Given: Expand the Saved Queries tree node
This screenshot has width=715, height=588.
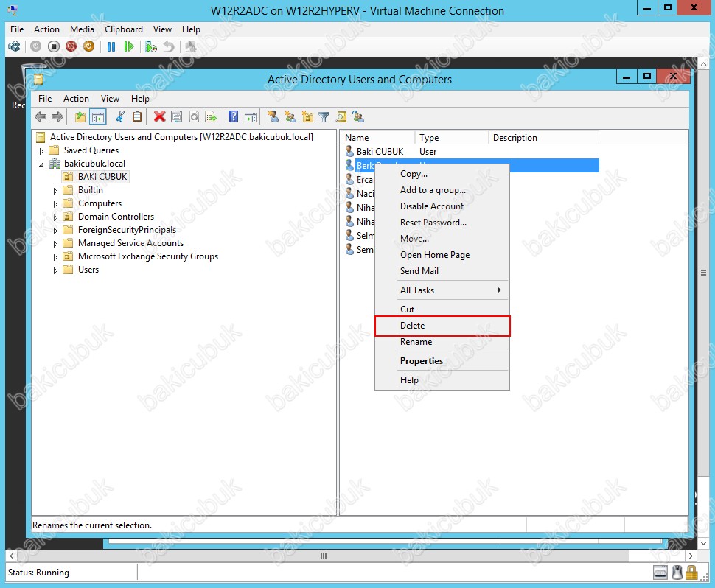Looking at the screenshot, I should [x=41, y=151].
